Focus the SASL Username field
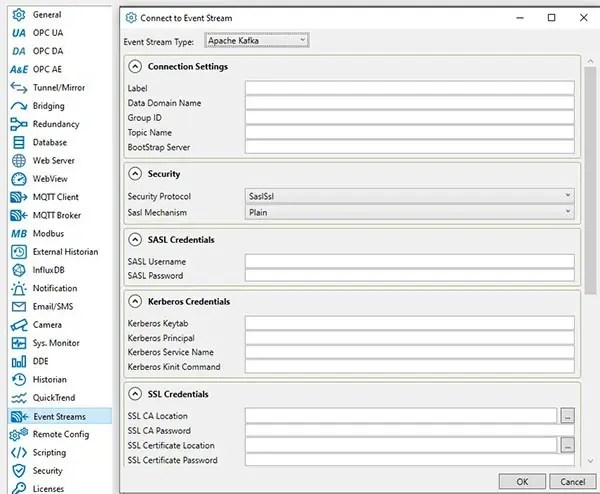This screenshot has height=494, width=600. (409, 261)
